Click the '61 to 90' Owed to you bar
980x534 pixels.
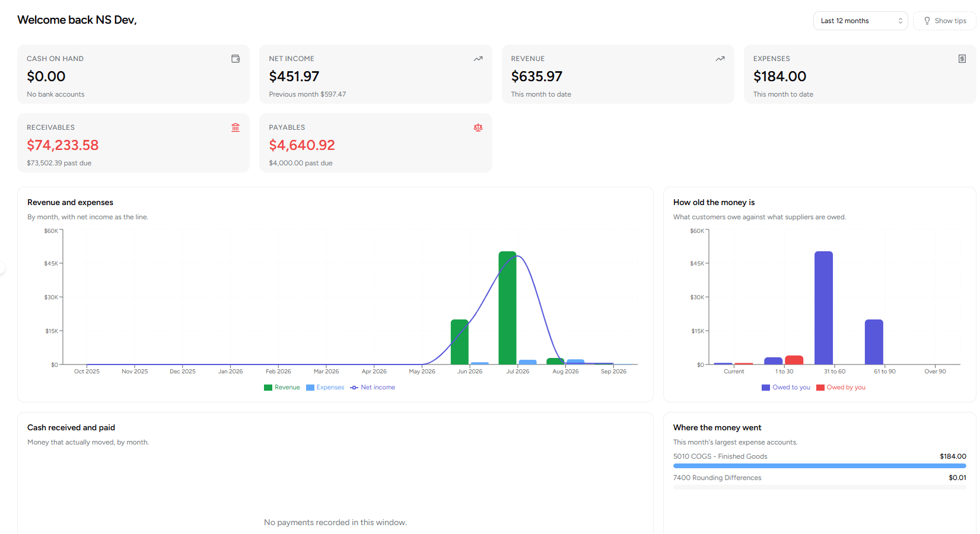874,342
